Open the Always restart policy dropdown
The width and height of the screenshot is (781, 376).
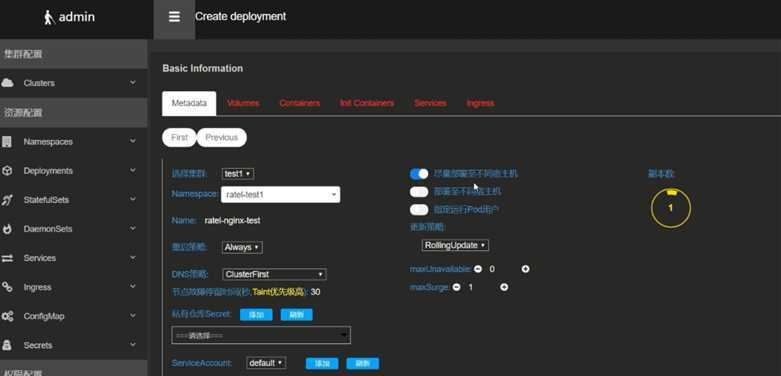point(242,248)
